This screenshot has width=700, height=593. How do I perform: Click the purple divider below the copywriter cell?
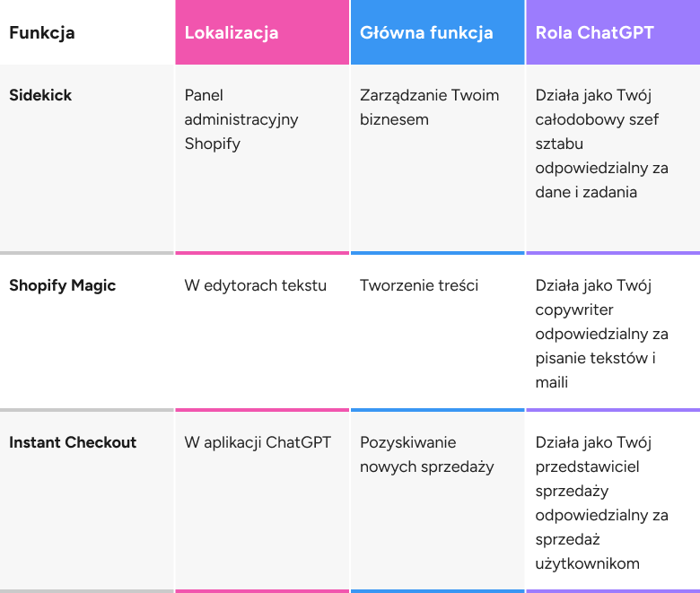(613, 410)
